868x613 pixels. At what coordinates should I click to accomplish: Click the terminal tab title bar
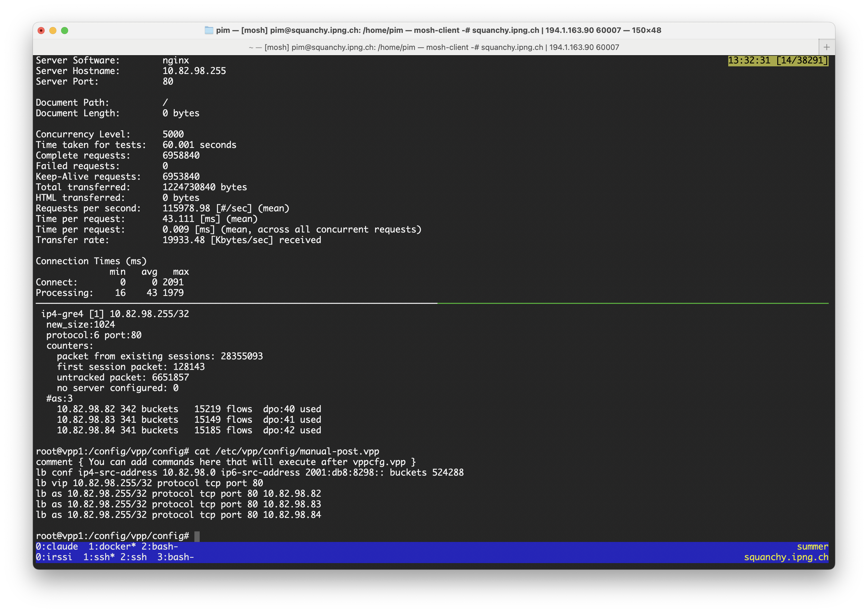tap(433, 47)
